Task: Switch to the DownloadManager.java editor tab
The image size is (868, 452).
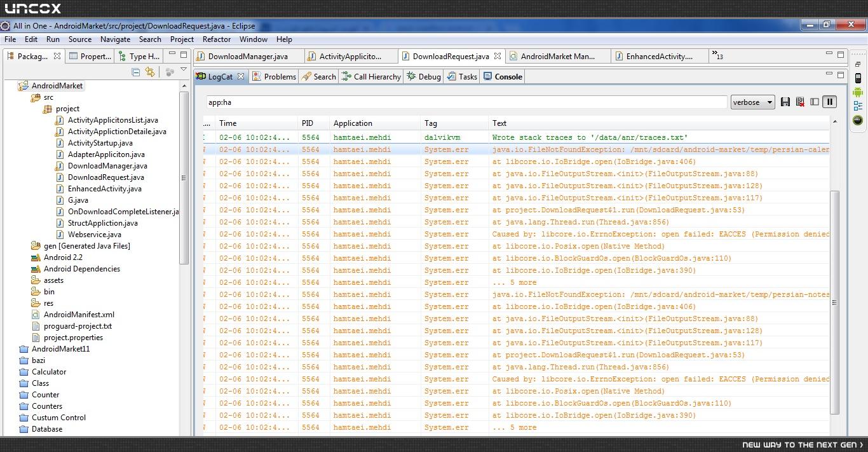Action: (248, 56)
